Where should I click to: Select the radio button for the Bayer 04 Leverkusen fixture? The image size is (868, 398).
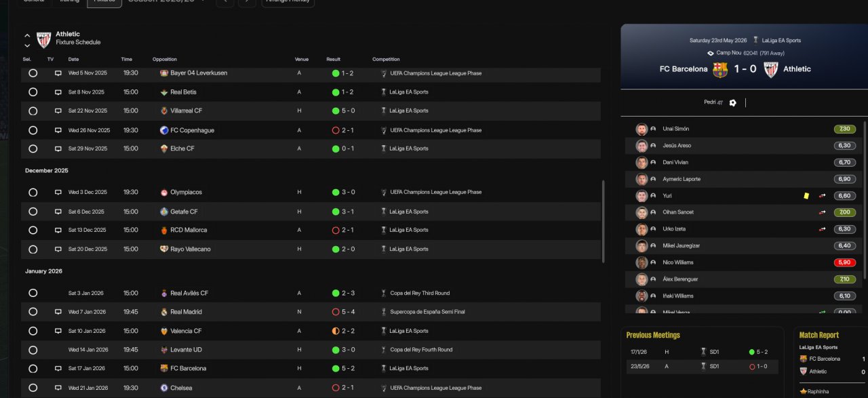click(x=33, y=73)
